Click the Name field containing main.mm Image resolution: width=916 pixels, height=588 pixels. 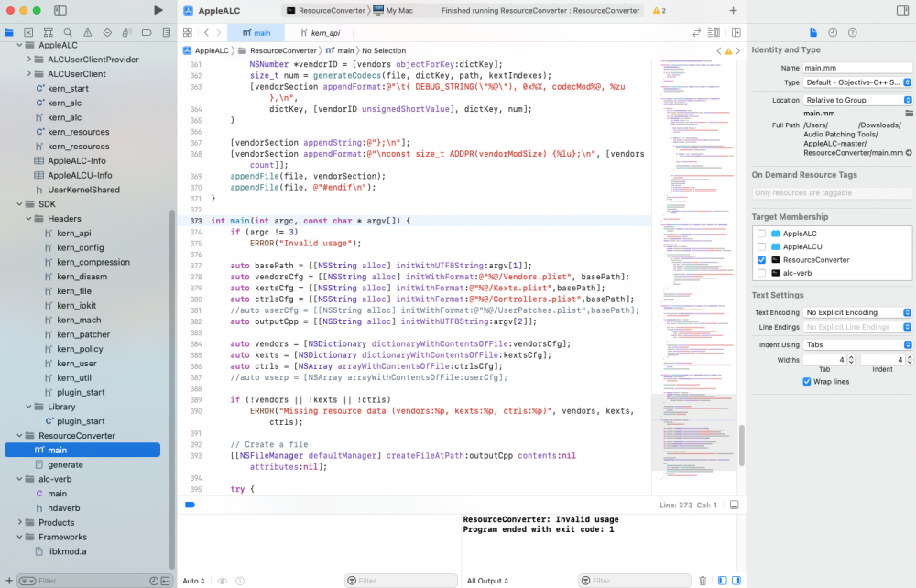coord(857,68)
